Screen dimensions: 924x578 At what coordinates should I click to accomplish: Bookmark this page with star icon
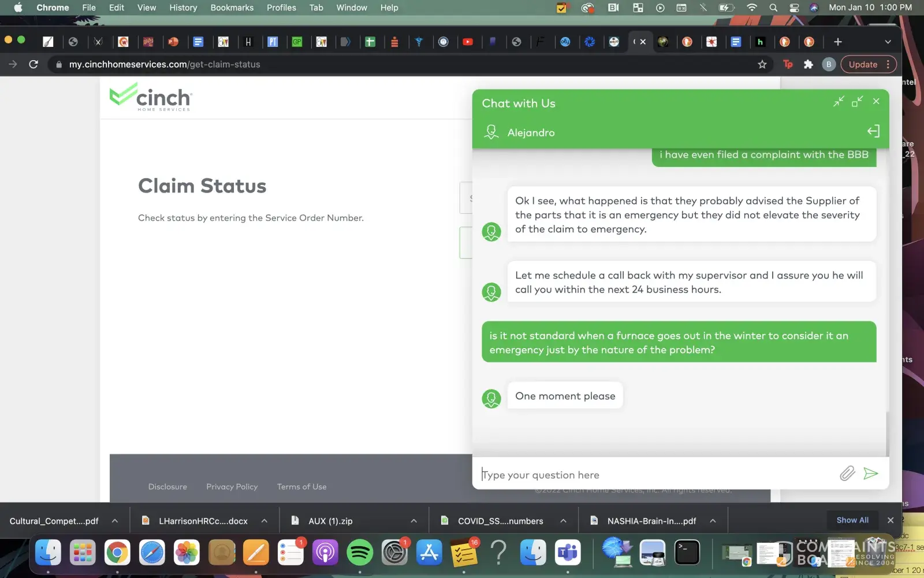click(762, 64)
